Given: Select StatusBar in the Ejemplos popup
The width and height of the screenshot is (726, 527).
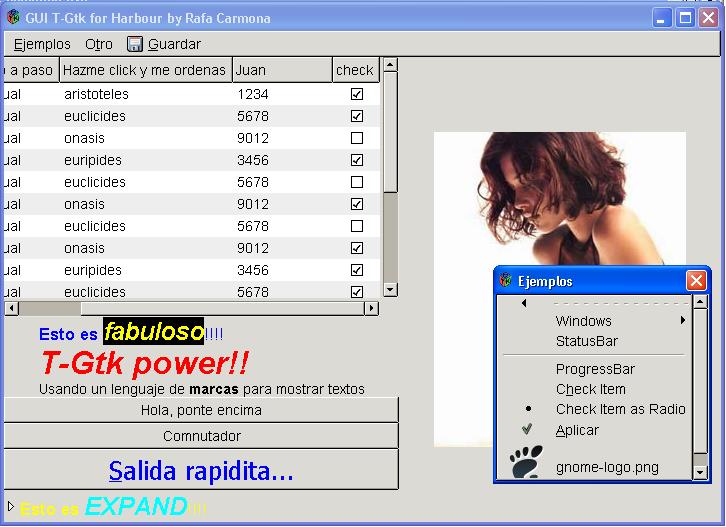Looking at the screenshot, I should coord(594,341).
